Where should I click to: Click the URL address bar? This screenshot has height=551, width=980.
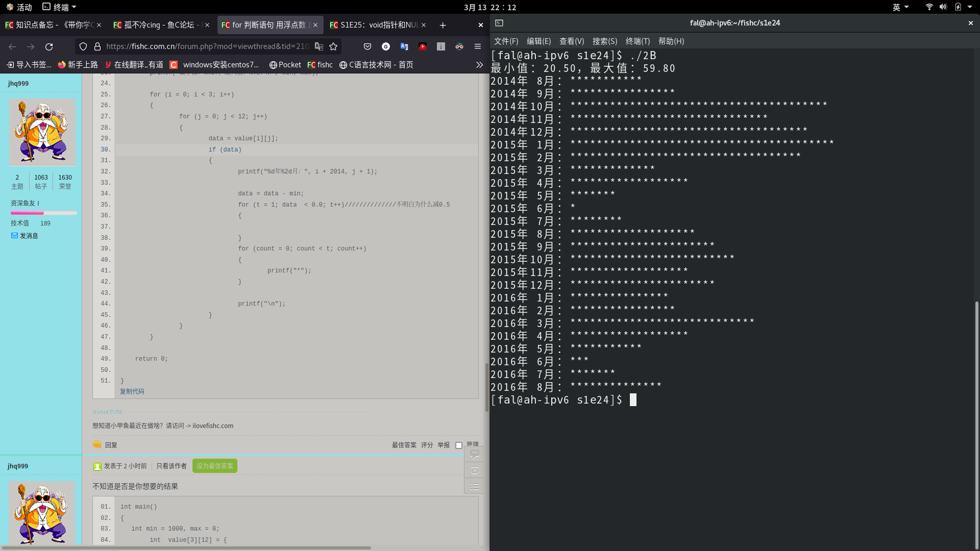pyautogui.click(x=207, y=46)
